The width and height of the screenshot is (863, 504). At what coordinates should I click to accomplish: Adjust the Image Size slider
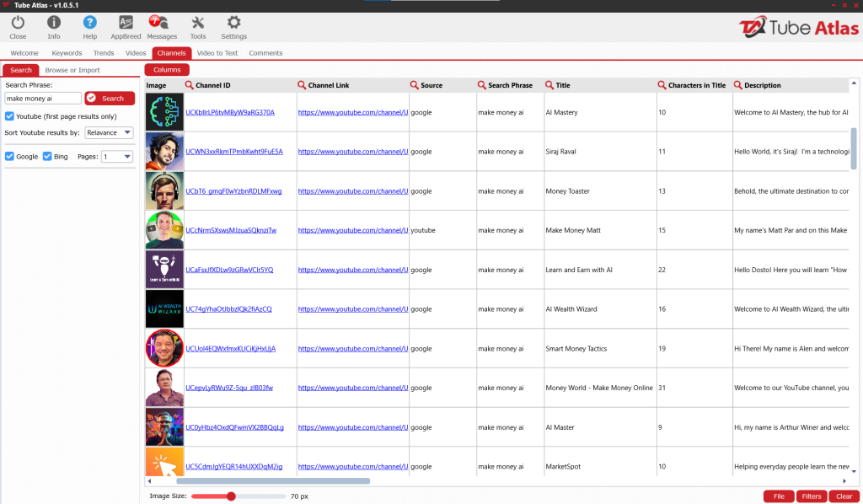pos(232,496)
